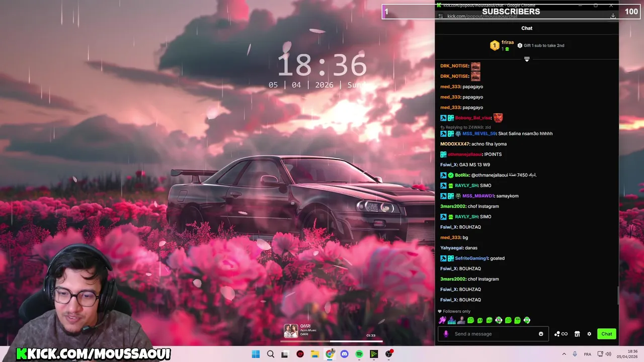Viewport: 644px width, 362px height.
Task: Click username SefriteGaming1 in chat
Action: pyautogui.click(x=471, y=258)
